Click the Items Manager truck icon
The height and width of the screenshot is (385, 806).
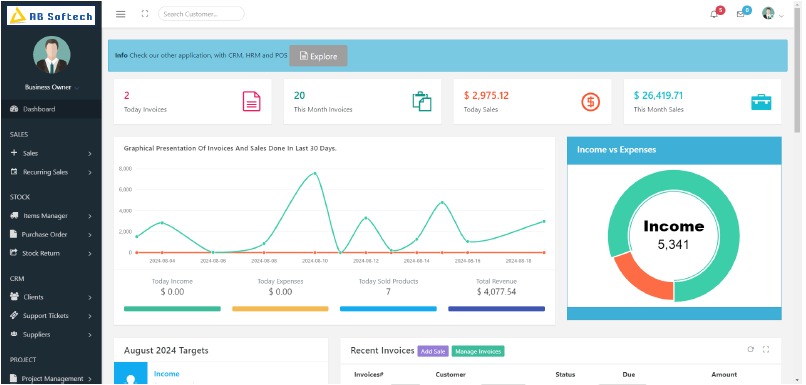coord(14,216)
